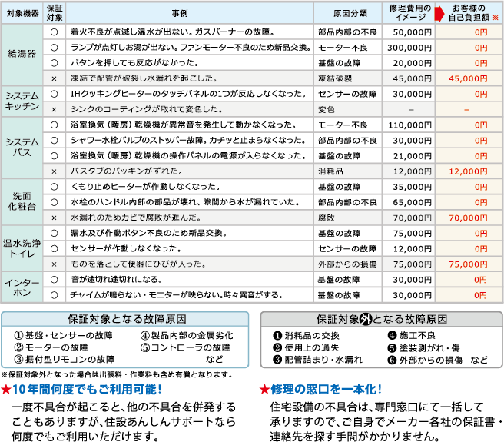Click the red arrow in the table header
This screenshot has width=504, height=442.
point(439,13)
